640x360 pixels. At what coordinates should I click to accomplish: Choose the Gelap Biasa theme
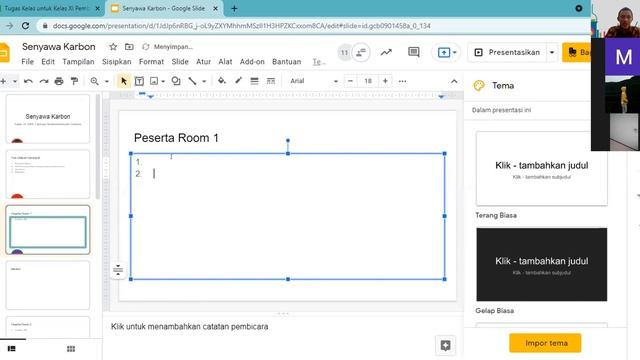coord(541,264)
